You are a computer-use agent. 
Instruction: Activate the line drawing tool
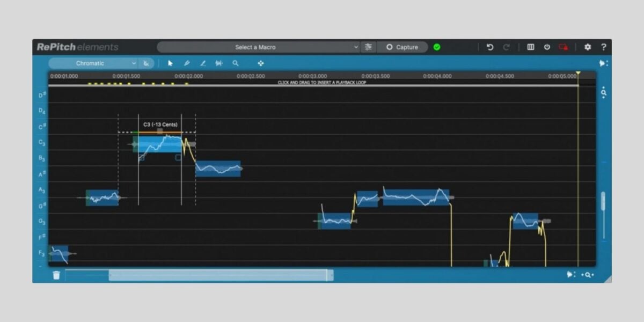(203, 63)
